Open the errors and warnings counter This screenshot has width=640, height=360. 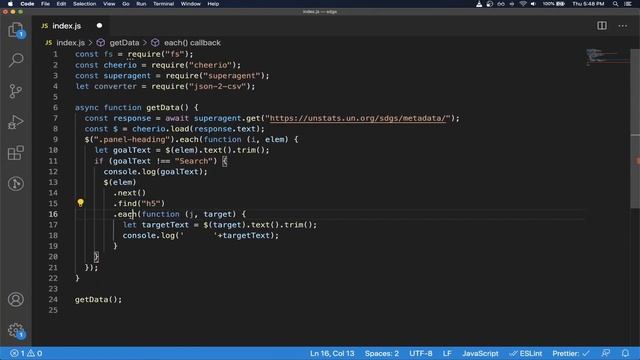point(26,353)
